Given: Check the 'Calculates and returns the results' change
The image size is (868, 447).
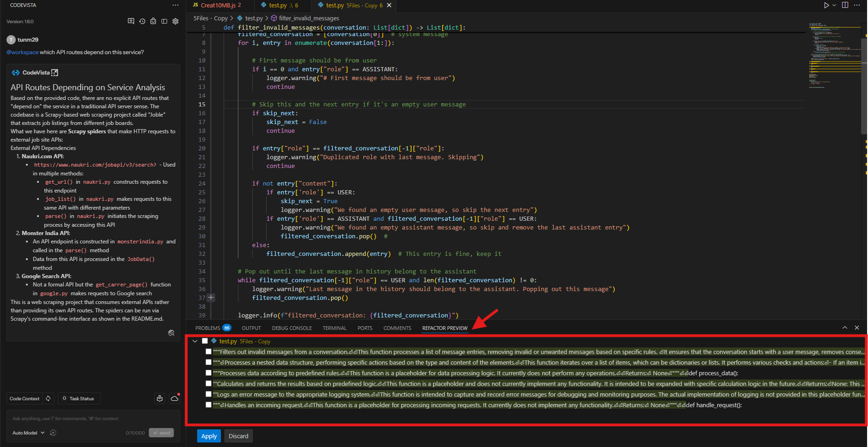Looking at the screenshot, I should (x=209, y=384).
